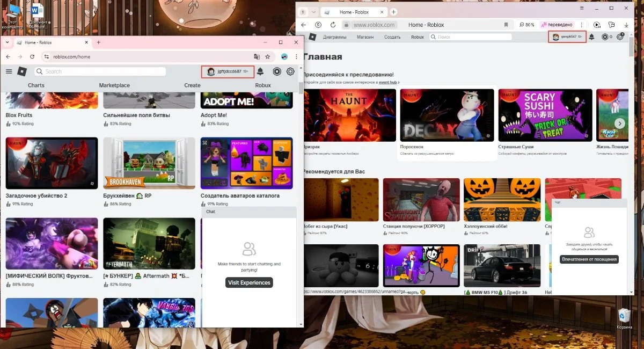
Task: Open notifications bell in left Roblox window
Action: pyautogui.click(x=260, y=71)
